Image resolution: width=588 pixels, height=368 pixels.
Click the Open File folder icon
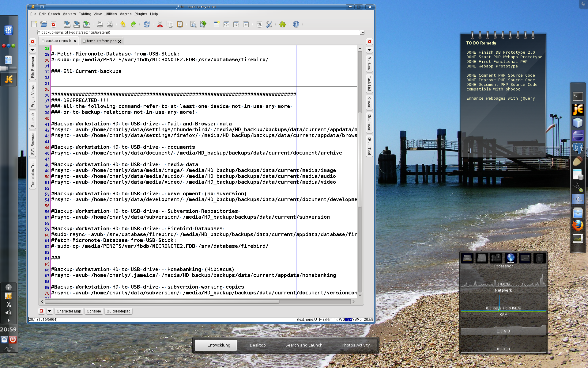44,24
